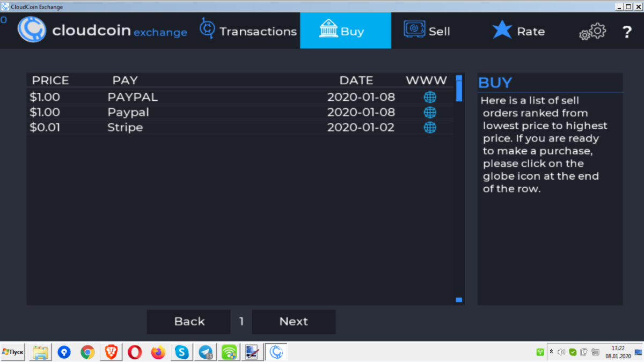Click the show desktop button
Screen dimensions: 644x362
click(639, 352)
